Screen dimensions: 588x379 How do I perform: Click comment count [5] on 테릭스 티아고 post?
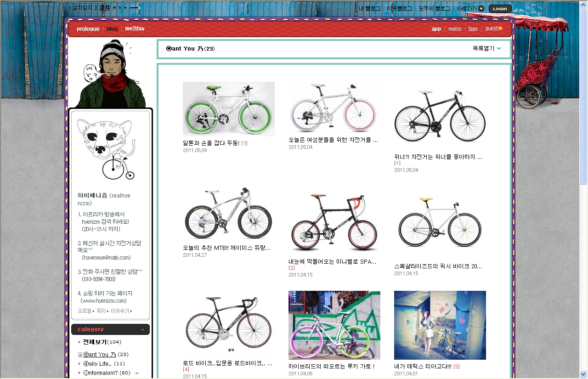coord(457,366)
